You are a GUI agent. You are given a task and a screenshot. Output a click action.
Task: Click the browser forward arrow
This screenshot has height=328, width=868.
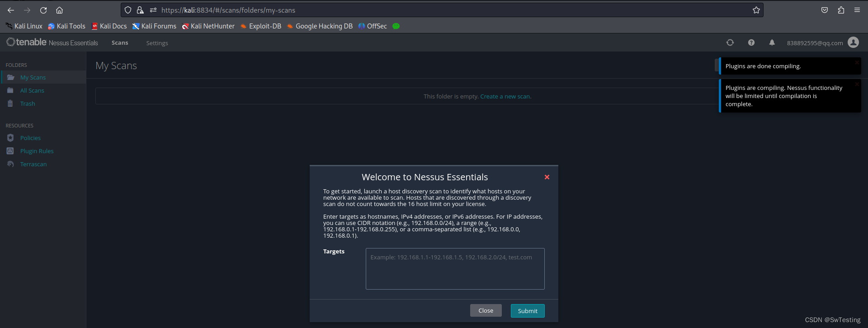(x=27, y=10)
